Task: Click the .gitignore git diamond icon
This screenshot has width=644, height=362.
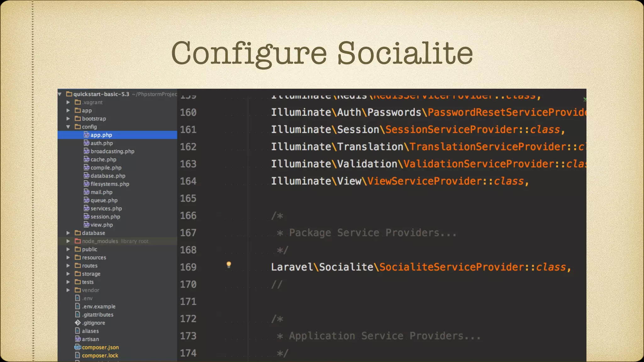Action: tap(78, 322)
